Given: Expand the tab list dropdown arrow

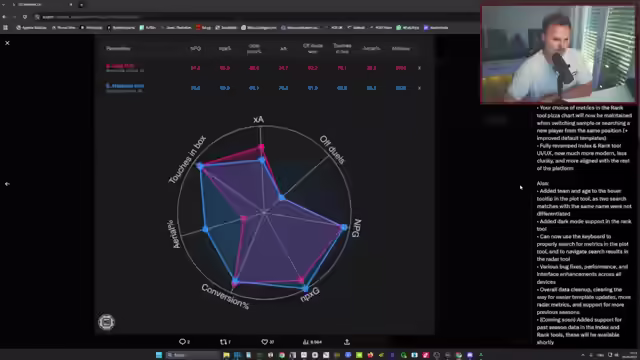Looking at the screenshot, I should coord(4,4).
